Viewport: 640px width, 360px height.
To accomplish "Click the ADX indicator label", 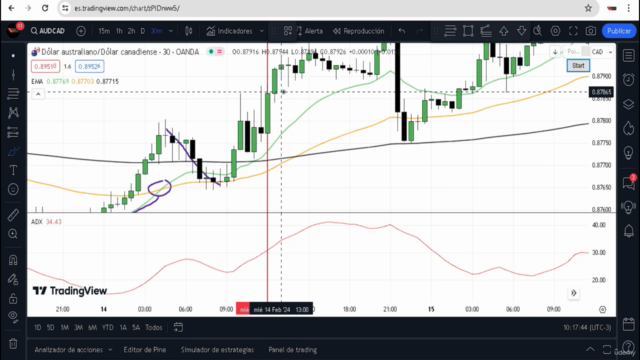I will coord(37,222).
